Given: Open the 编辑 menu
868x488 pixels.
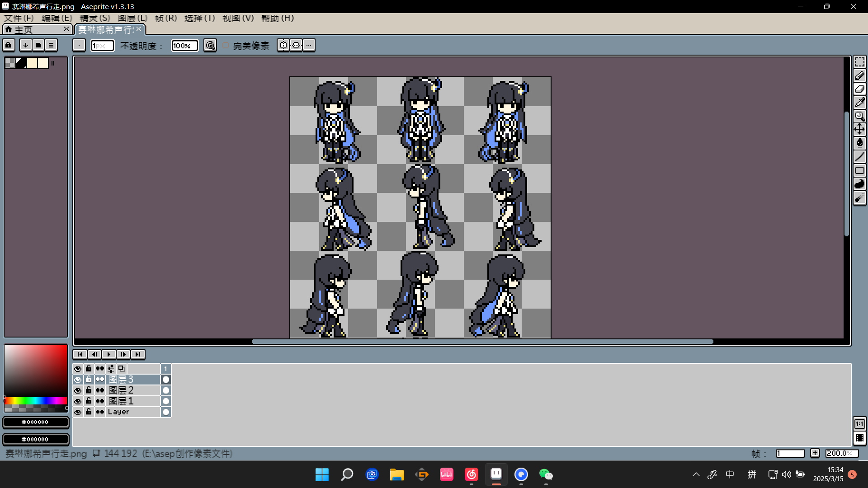Looking at the screenshot, I should pos(57,19).
